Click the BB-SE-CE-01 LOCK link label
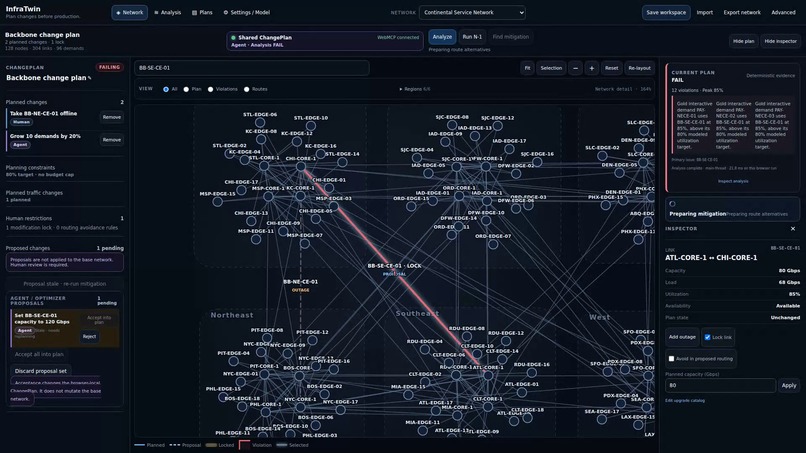This screenshot has height=453, width=806. [394, 266]
